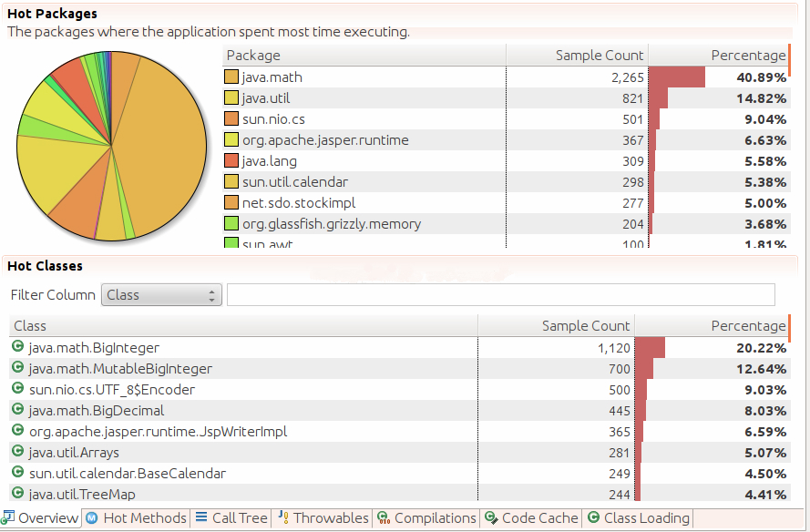
Task: Click the Throwables tab icon
Action: pyautogui.click(x=283, y=517)
